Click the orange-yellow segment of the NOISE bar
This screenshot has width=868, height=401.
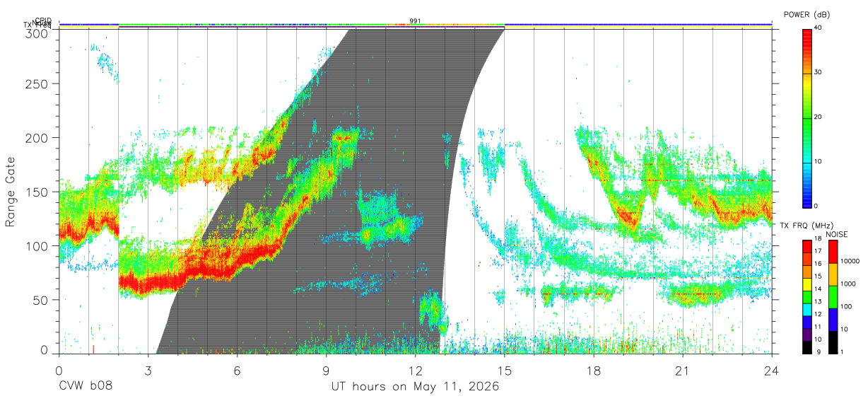(x=832, y=273)
